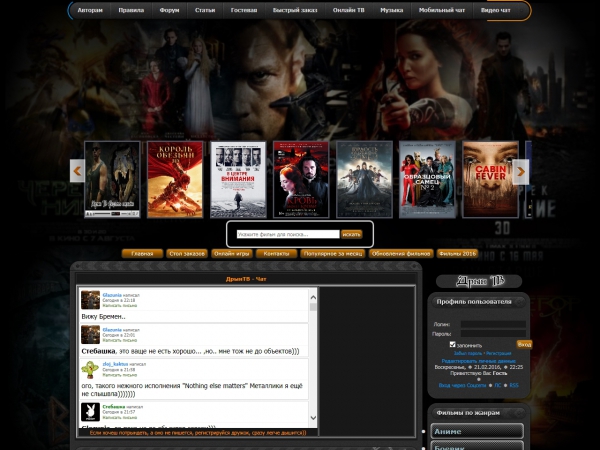Open the Cabin Fever poster
The width and height of the screenshot is (600, 450).
[x=490, y=179]
